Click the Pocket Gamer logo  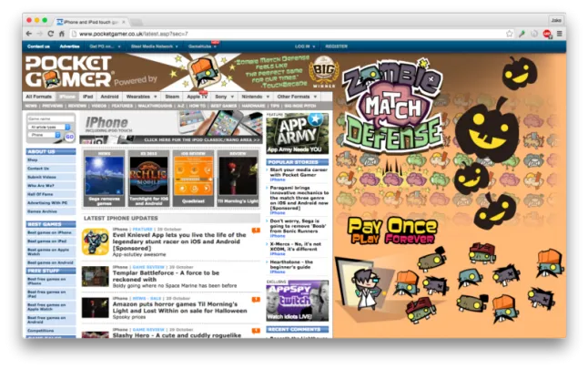(68, 71)
